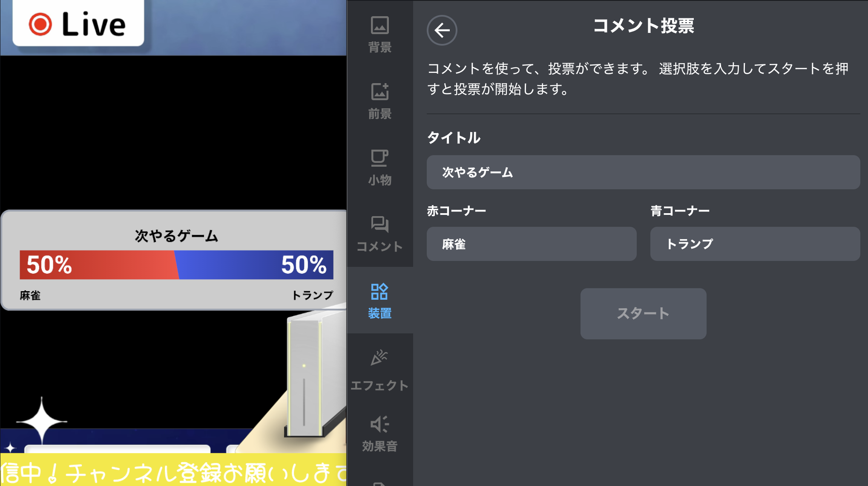The height and width of the screenshot is (486, 868).
Task: Click the white sparkle star decoration
Action: (41, 421)
